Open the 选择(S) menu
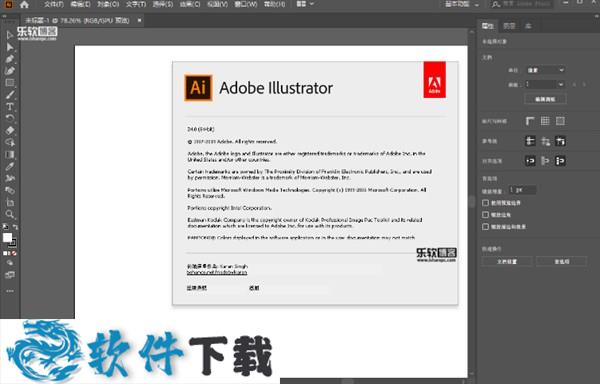Viewport: 600px width, 384px height. pos(163,4)
